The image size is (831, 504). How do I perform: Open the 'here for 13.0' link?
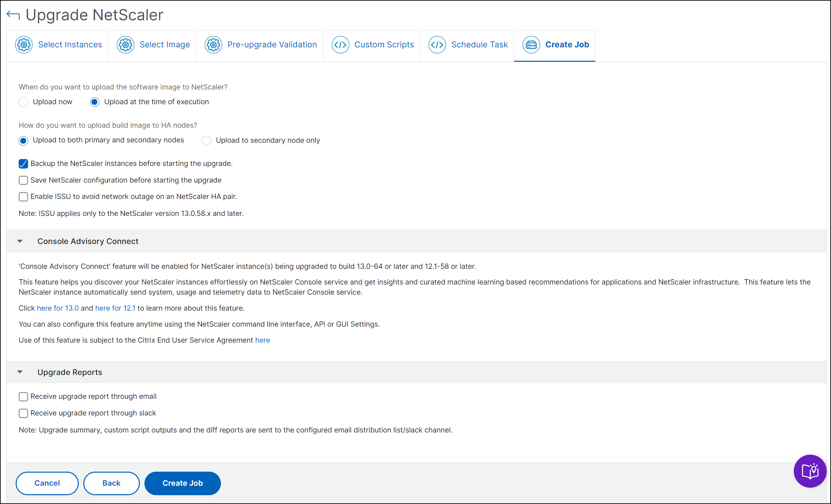click(58, 308)
